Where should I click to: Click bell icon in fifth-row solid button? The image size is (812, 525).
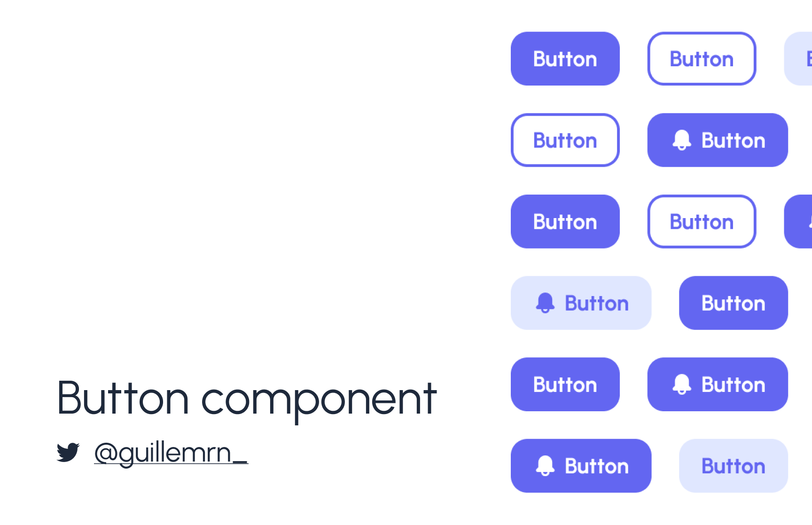coord(681,384)
